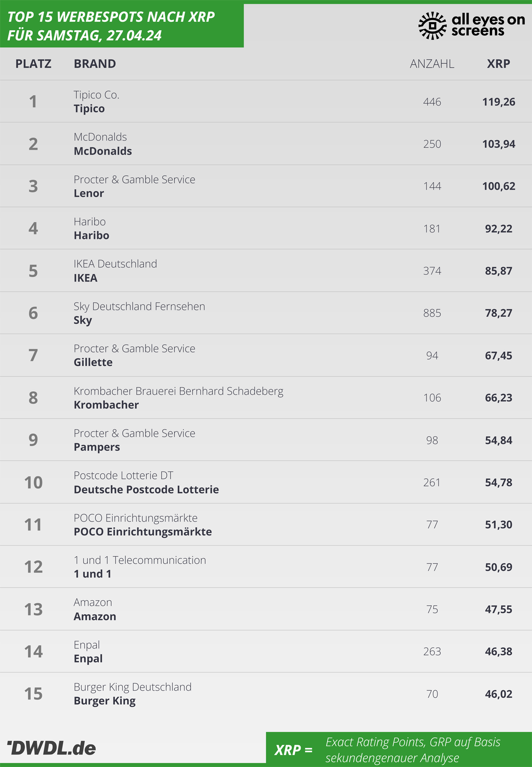Click the XRP column header
This screenshot has height=767, width=532.
click(x=498, y=63)
